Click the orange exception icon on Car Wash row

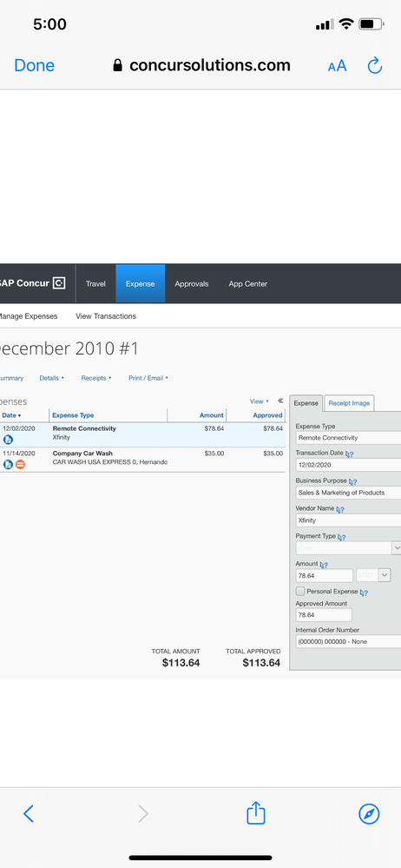(x=20, y=465)
